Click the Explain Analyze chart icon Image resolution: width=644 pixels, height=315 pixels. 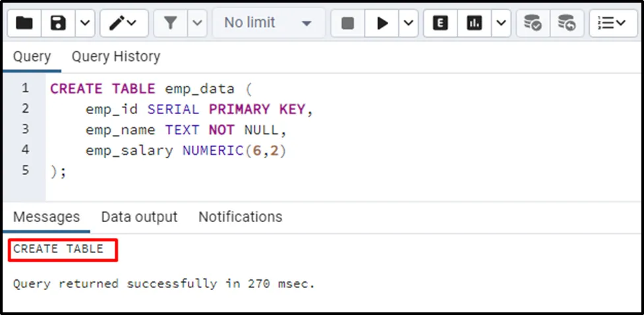click(x=475, y=23)
